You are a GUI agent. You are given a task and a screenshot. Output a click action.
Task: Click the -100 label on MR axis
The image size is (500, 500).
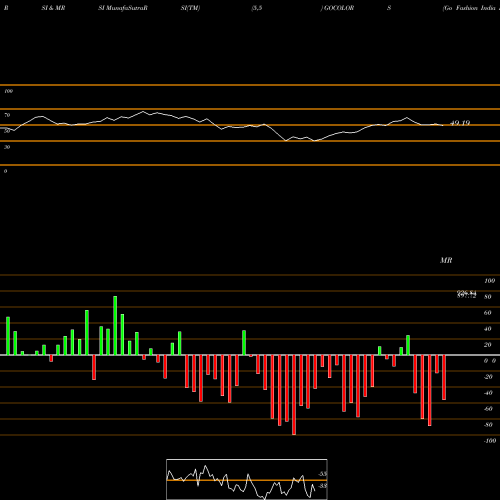click(x=490, y=441)
